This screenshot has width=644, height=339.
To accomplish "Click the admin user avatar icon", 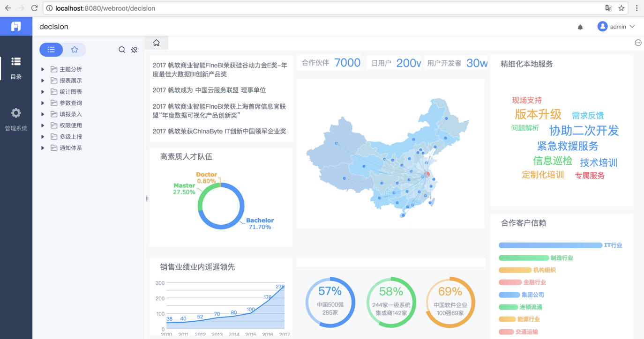I will 602,27.
